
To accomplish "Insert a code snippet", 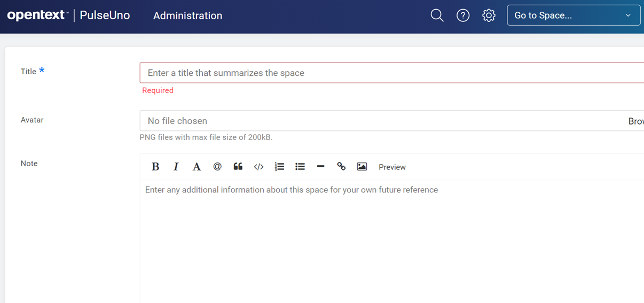I will pyautogui.click(x=258, y=167).
